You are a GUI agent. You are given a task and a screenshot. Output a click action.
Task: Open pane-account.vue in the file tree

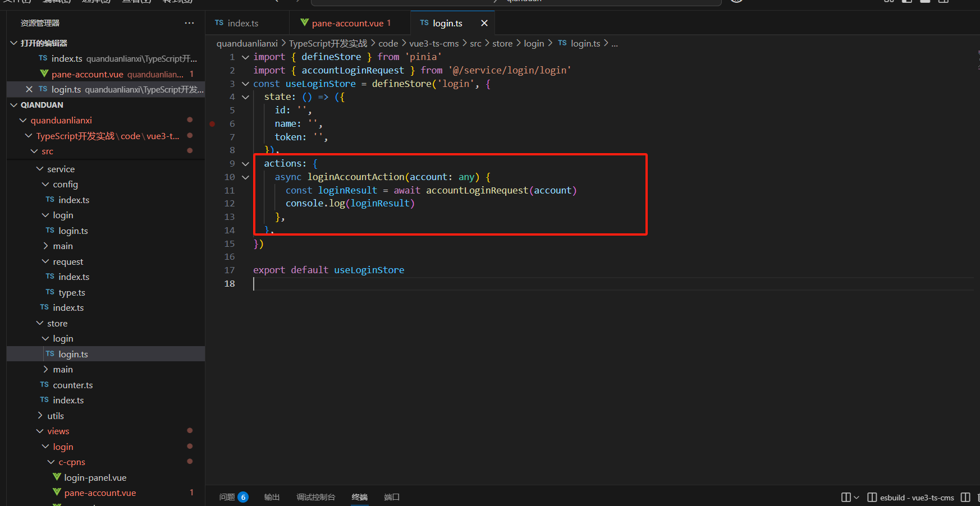click(x=100, y=493)
